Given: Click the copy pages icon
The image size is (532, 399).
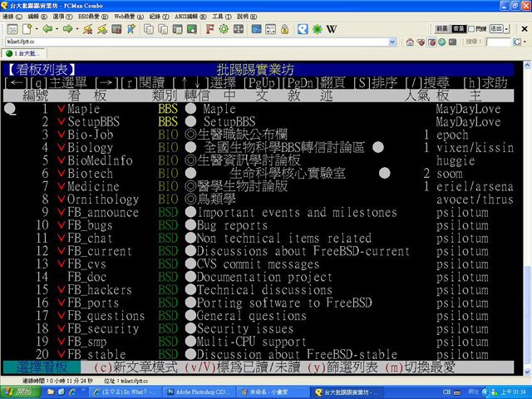Looking at the screenshot, I should (x=149, y=30).
